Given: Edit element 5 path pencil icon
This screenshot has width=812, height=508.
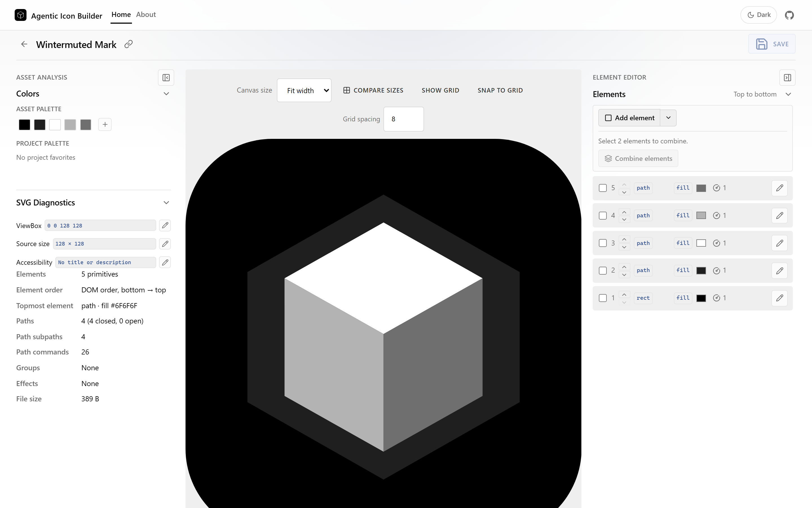Looking at the screenshot, I should (x=780, y=188).
